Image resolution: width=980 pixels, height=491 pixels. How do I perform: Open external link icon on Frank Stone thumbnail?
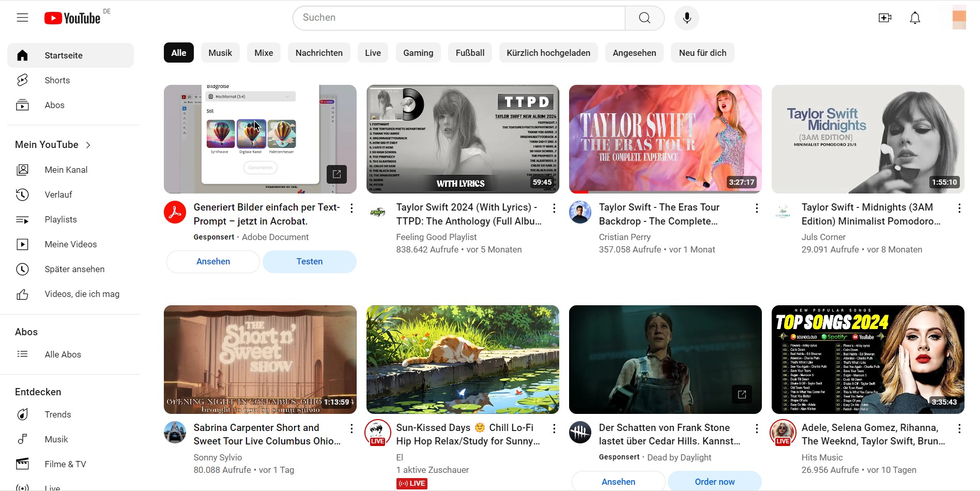point(742,394)
